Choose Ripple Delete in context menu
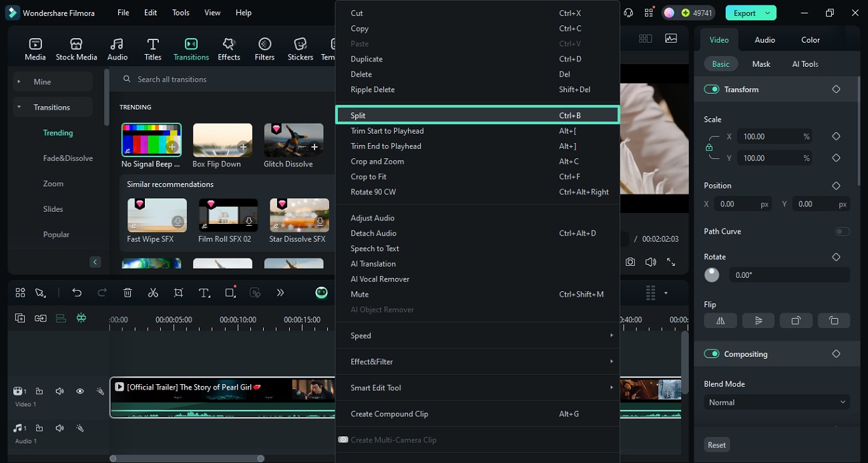Screen dimensions: 868x463 [x=478, y=90]
